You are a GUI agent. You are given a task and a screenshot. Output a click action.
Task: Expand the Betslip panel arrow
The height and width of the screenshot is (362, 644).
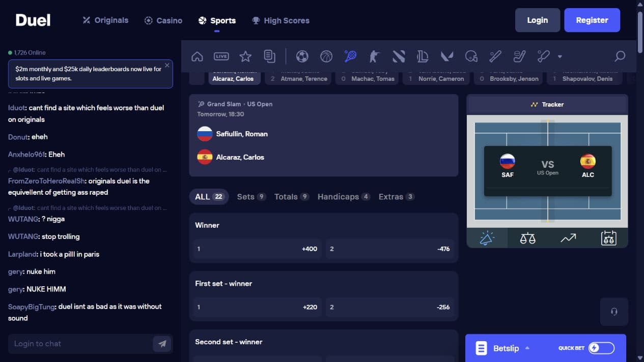click(527, 348)
